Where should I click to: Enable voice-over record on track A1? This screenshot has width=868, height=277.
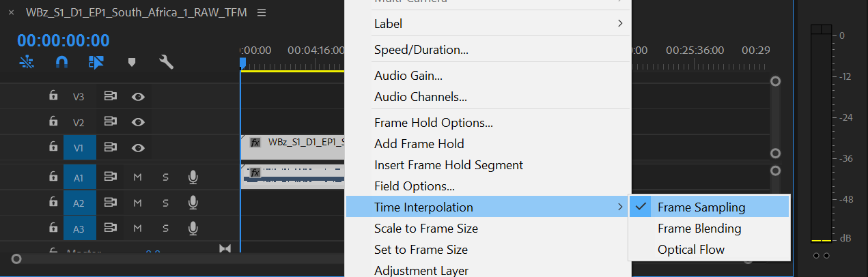pyautogui.click(x=193, y=177)
